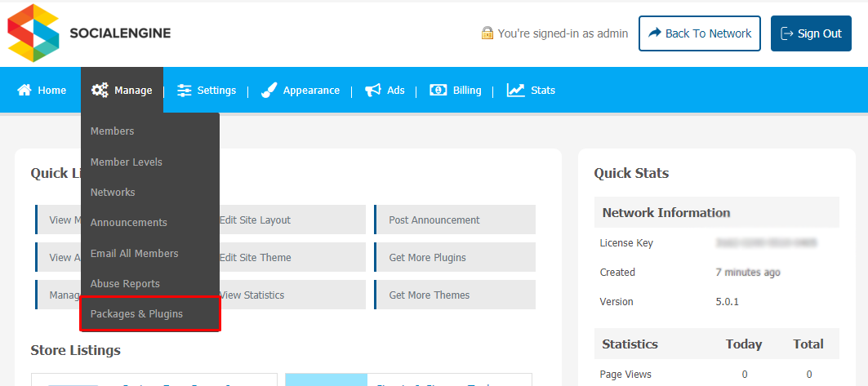Viewport: 868px width, 386px height.
Task: Click the Ads megaphone icon
Action: (x=373, y=91)
